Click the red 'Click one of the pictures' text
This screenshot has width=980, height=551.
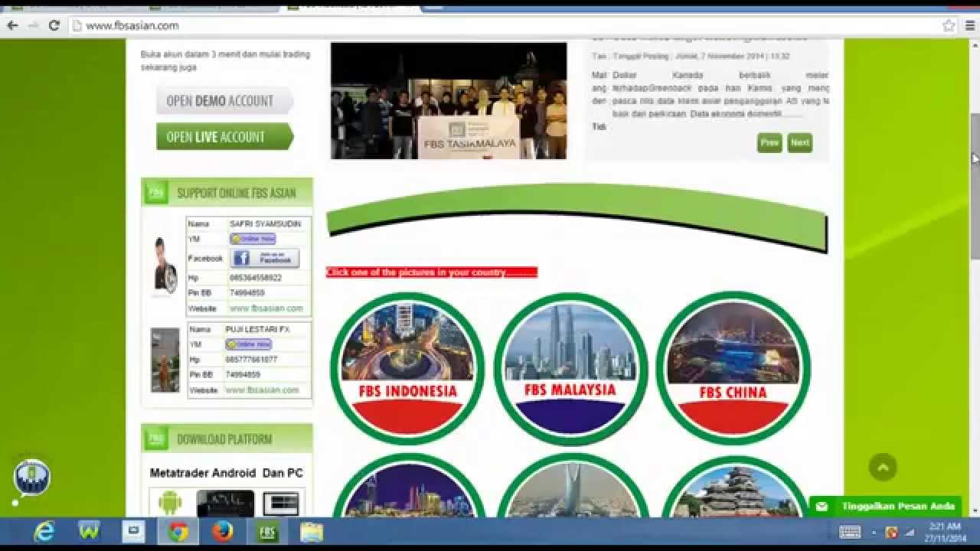(432, 272)
